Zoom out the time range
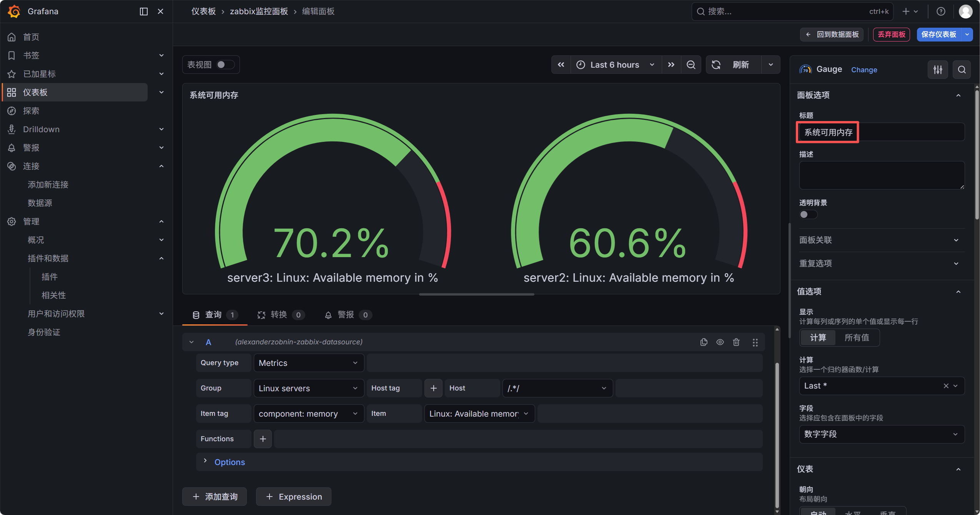 point(691,65)
